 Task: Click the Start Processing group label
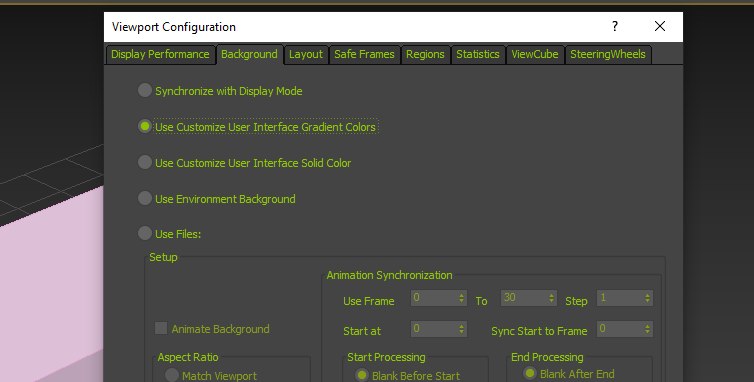pyautogui.click(x=386, y=357)
